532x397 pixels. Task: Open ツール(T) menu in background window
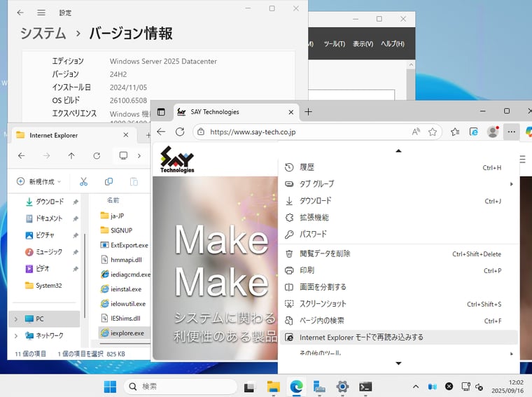coord(334,44)
